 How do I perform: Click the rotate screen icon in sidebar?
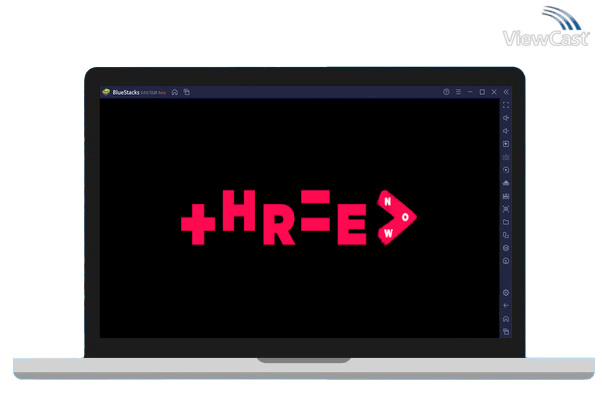click(506, 235)
